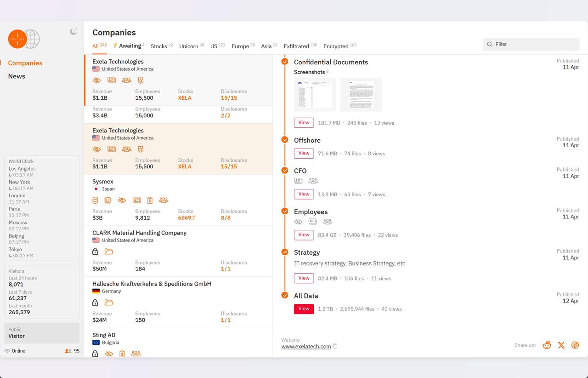
Task: Click the XELA stock ticker in the selected Exela Technologies card
Action: (x=185, y=98)
